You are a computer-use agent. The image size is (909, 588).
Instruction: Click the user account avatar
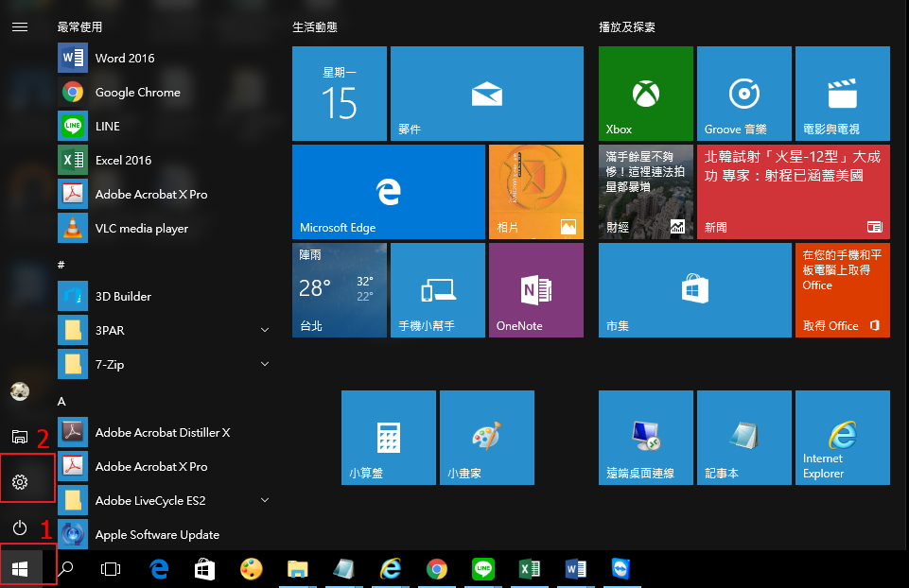pos(20,391)
